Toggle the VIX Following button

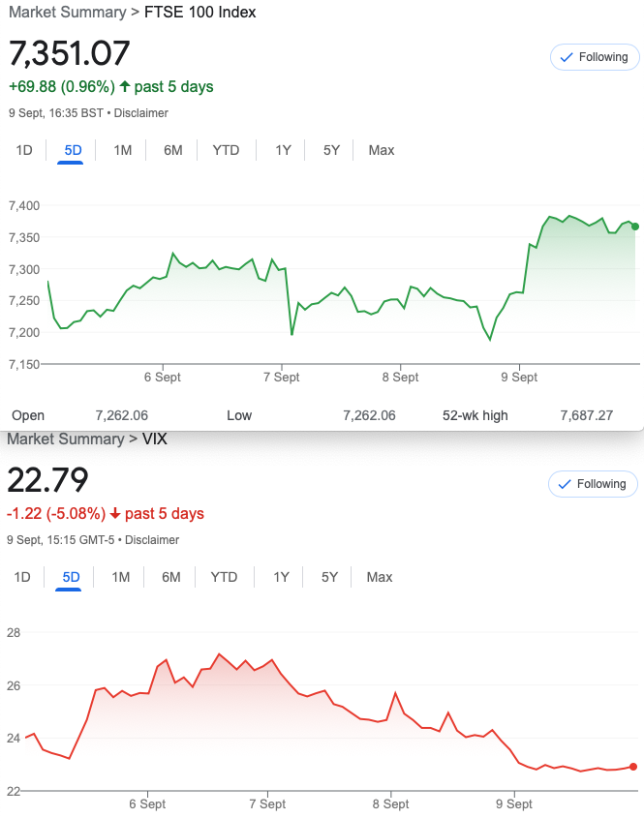[594, 484]
